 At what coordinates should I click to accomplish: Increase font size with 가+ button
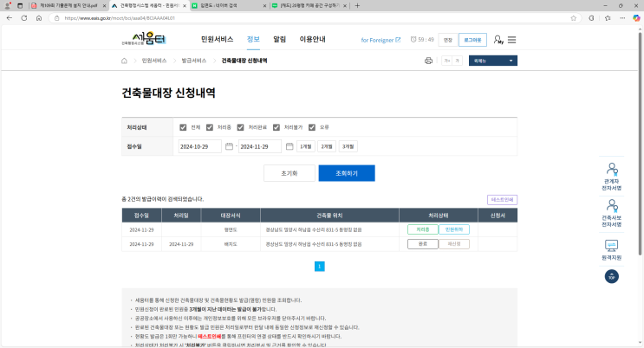[x=447, y=61]
